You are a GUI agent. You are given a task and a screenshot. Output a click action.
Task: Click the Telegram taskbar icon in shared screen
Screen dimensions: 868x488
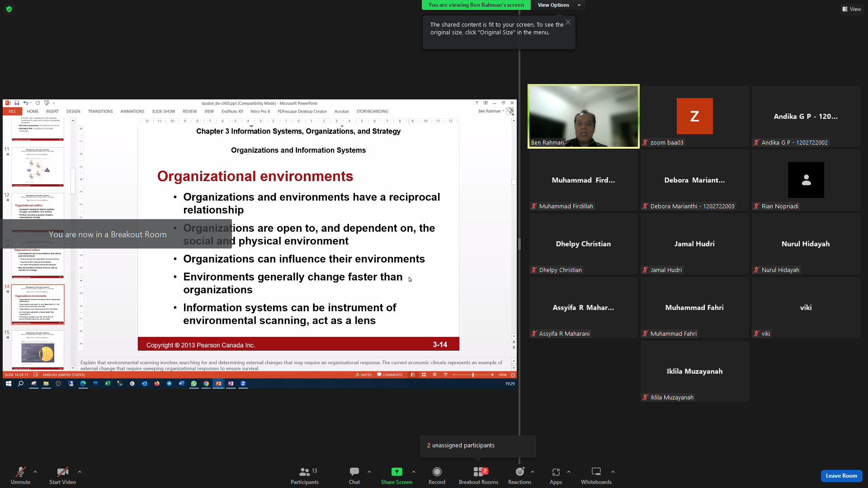tap(169, 384)
